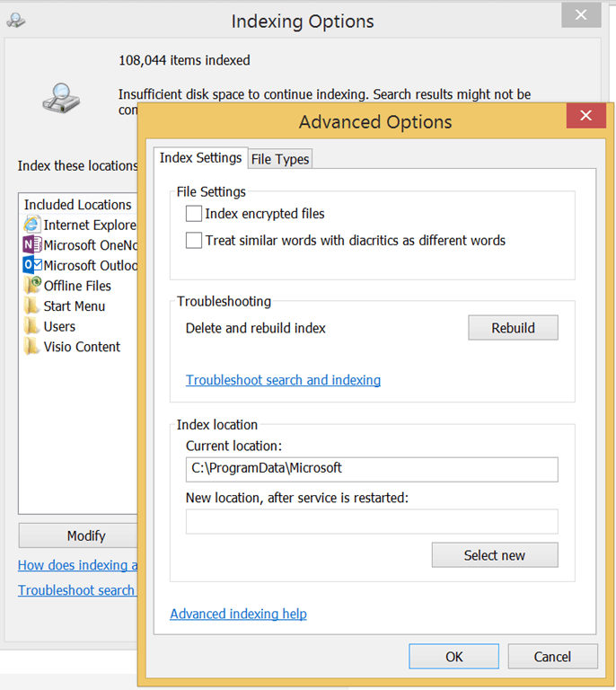Click the Users folder icon

point(32,326)
